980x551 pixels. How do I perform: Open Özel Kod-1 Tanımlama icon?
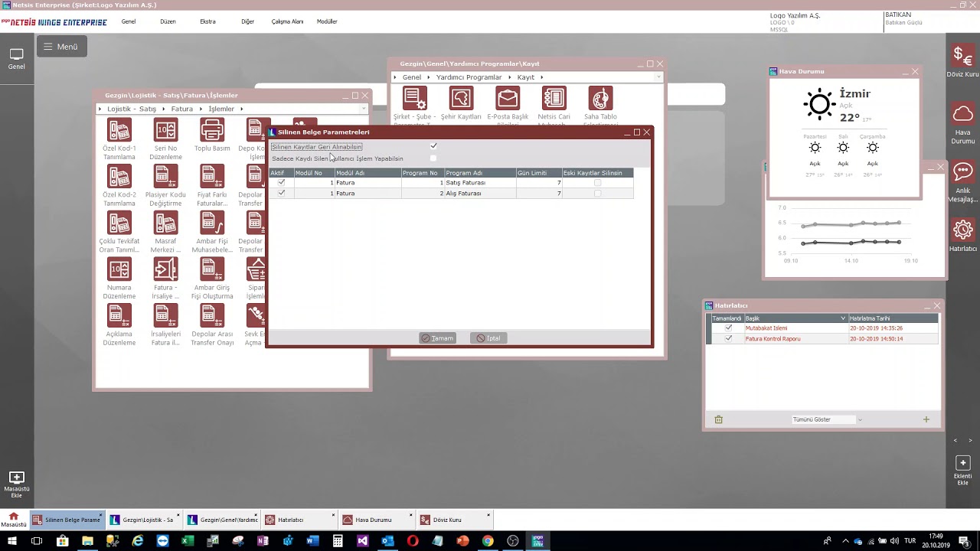click(x=119, y=130)
